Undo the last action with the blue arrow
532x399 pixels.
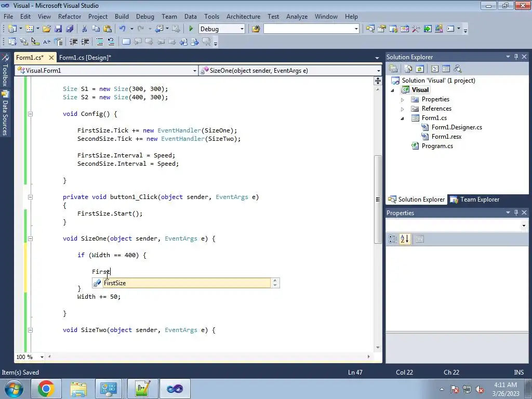[123, 29]
